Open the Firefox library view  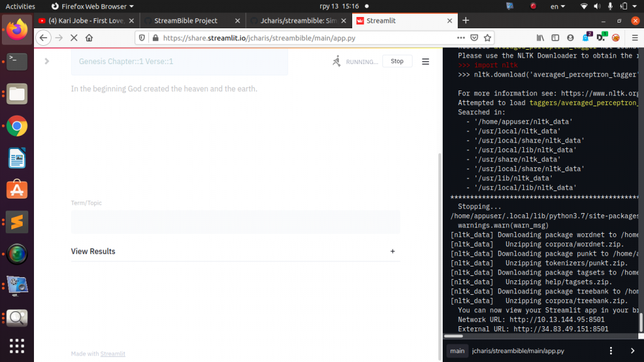coord(540,38)
